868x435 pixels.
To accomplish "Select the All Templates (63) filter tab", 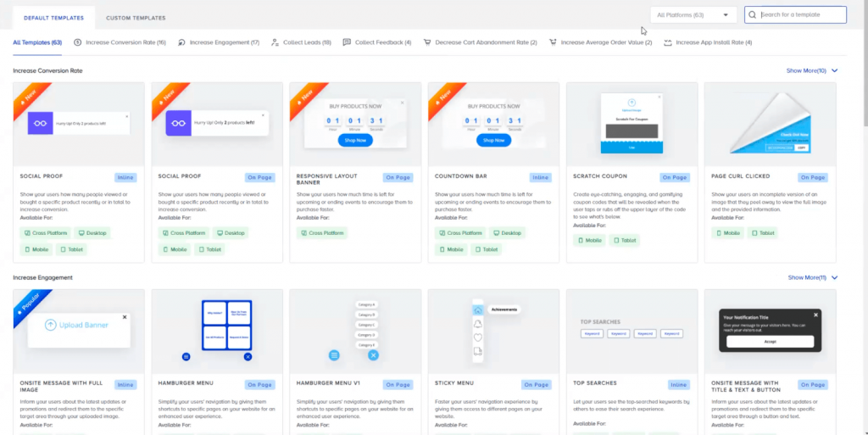I will pos(37,42).
